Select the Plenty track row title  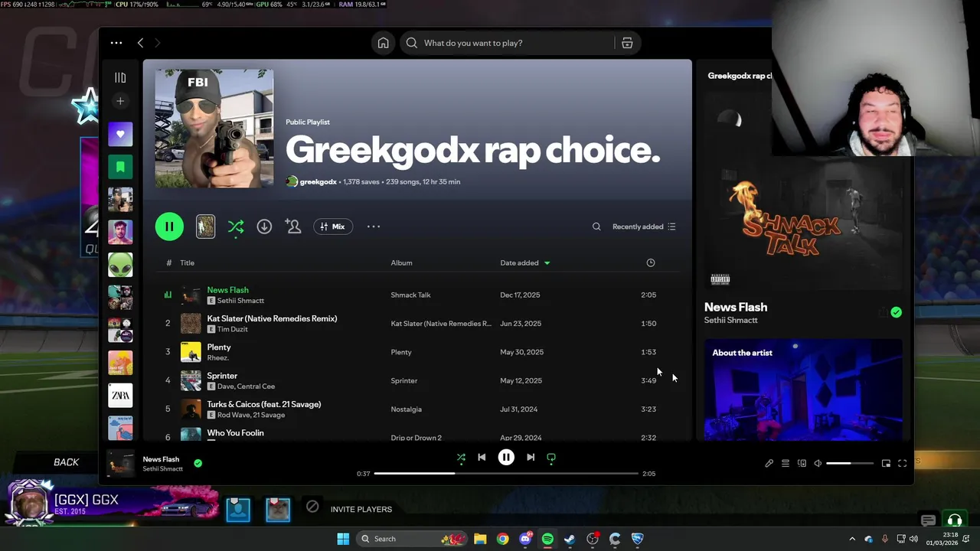[x=218, y=347]
